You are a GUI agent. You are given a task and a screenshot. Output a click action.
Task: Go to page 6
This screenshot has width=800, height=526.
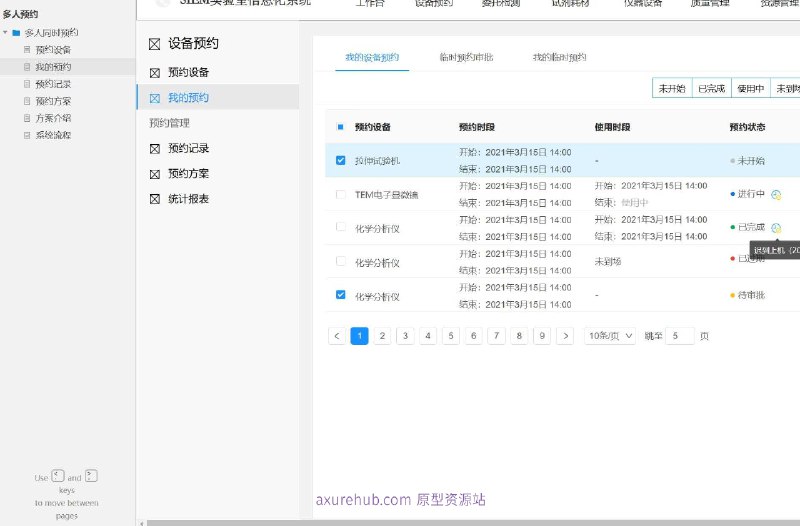pyautogui.click(x=473, y=336)
